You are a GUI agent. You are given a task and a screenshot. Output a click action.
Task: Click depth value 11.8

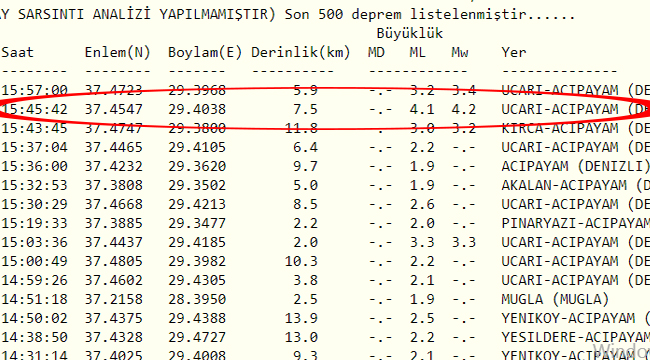tap(301, 128)
